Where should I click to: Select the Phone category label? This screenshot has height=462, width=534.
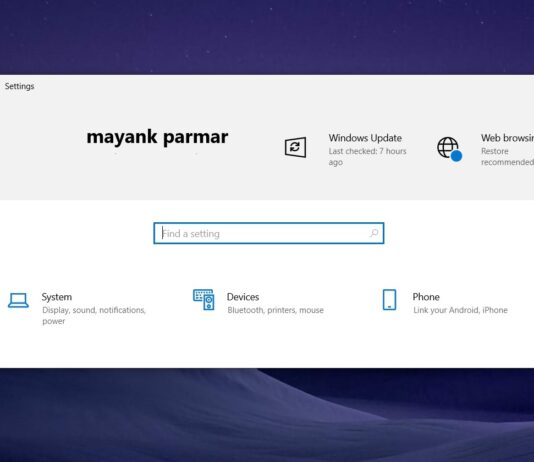pyautogui.click(x=426, y=297)
